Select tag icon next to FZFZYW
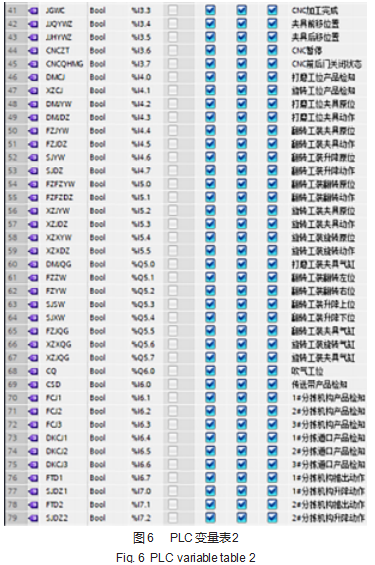 [34, 184]
